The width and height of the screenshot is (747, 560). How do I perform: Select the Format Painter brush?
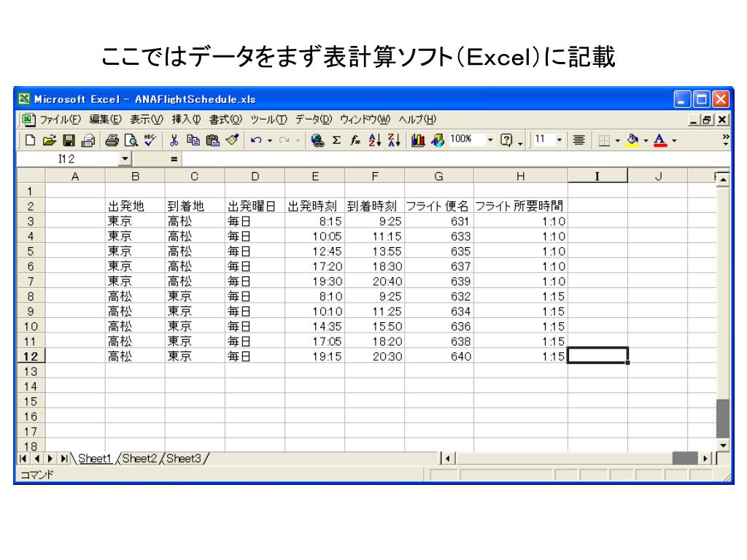pos(232,140)
